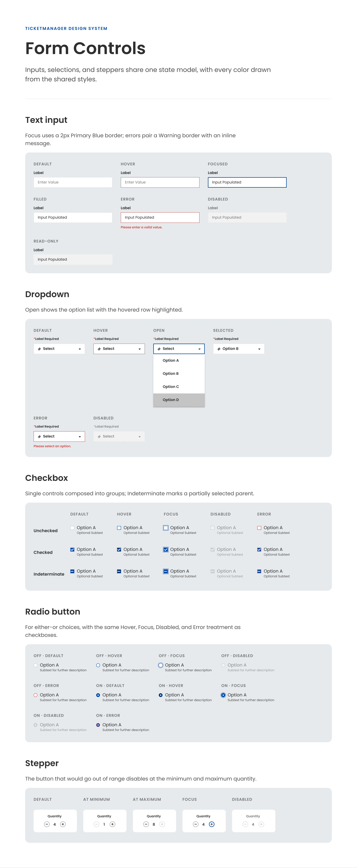Click the Default text input field
The height and width of the screenshot is (868, 357).
point(73,182)
